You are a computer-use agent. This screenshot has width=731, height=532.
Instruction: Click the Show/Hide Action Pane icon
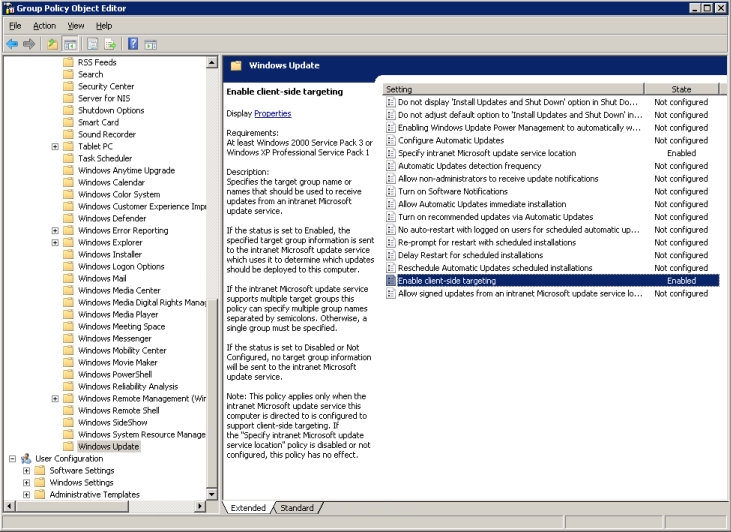click(x=150, y=44)
